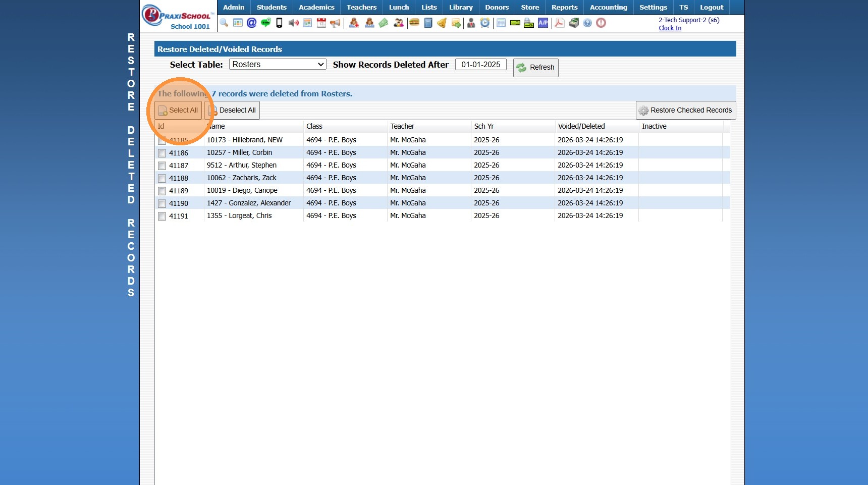The width and height of the screenshot is (868, 485).
Task: Click the Refresh button
Action: click(x=535, y=68)
